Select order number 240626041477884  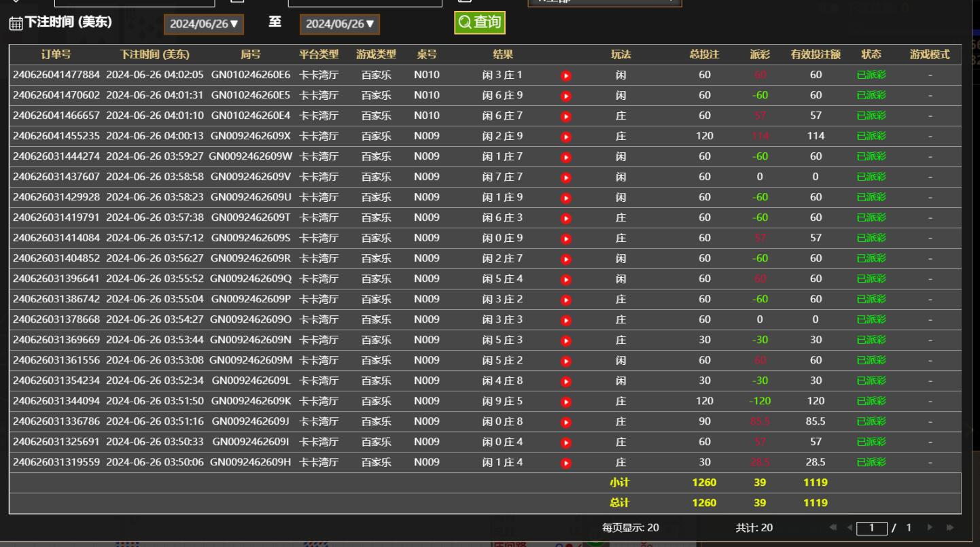click(56, 75)
